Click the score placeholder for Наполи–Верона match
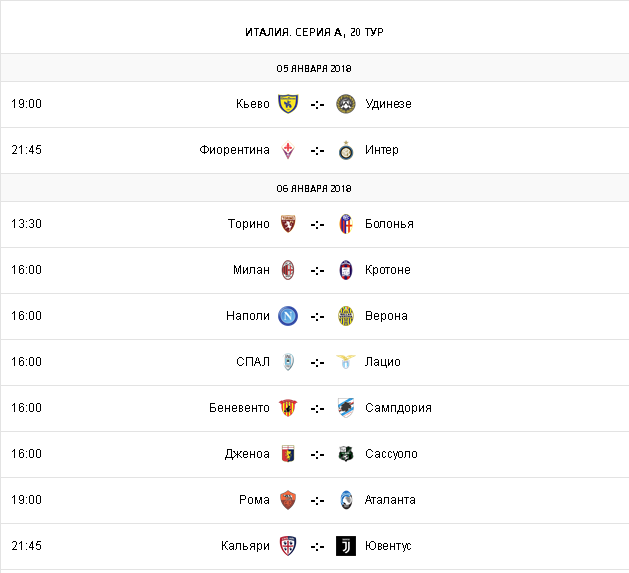 tap(317, 316)
